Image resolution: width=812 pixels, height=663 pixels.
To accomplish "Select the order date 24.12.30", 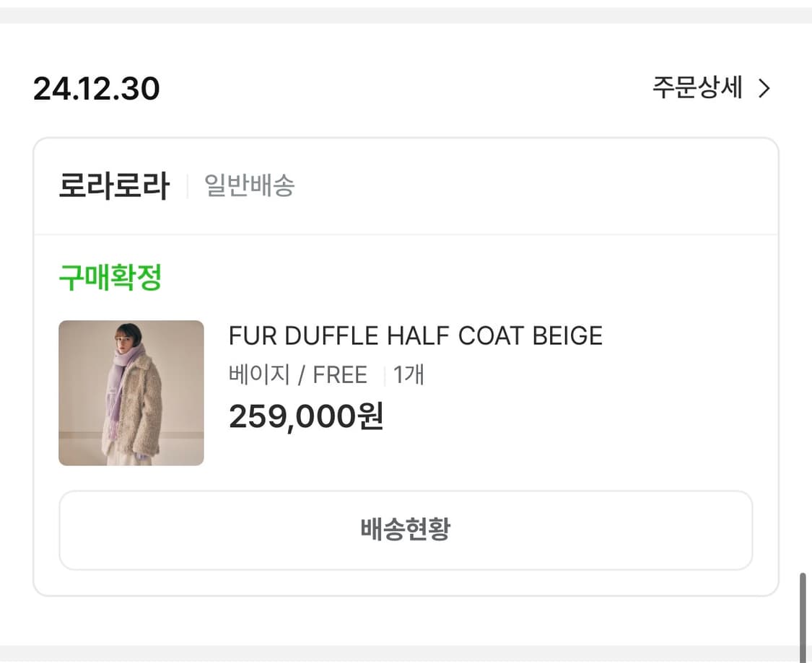I will (x=96, y=88).
